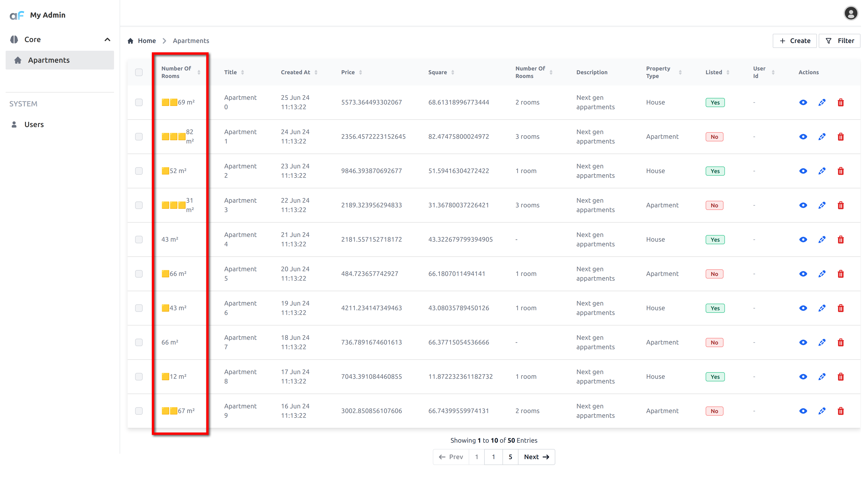Click the AdminForth logo icon
The height and width of the screenshot is (480, 868).
[x=17, y=15]
